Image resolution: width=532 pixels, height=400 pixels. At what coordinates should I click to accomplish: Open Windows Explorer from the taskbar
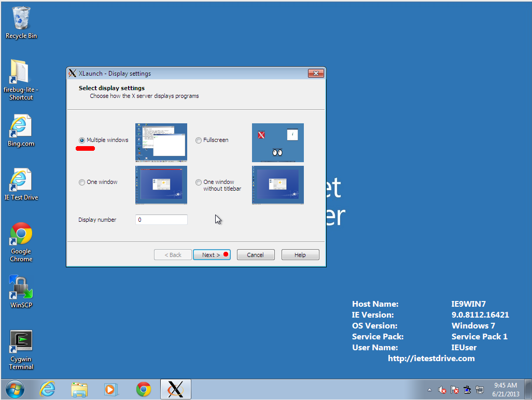point(79,389)
